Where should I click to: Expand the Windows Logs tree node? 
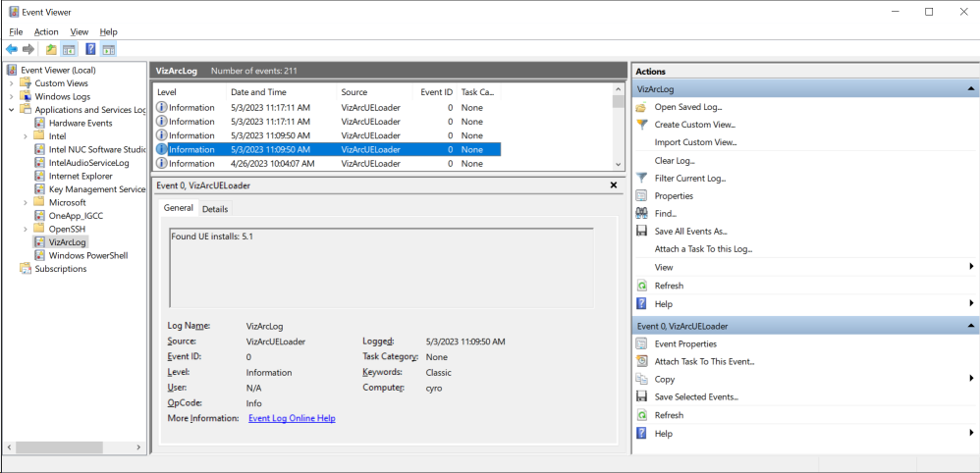12,97
